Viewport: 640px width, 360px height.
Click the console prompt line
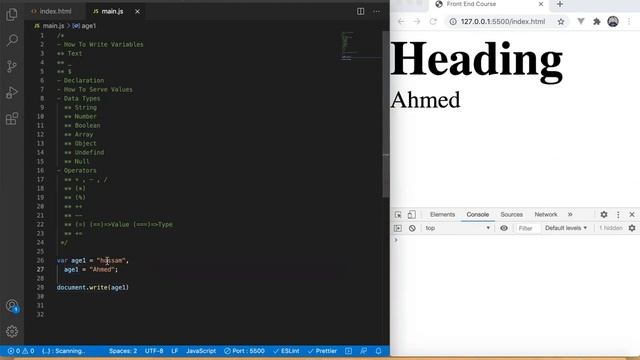pyautogui.click(x=515, y=240)
